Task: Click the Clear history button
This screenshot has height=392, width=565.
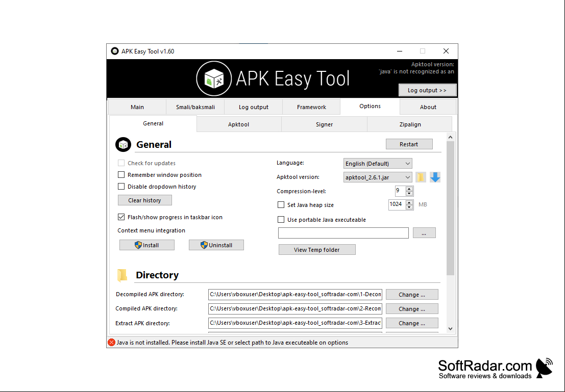Action: [144, 200]
